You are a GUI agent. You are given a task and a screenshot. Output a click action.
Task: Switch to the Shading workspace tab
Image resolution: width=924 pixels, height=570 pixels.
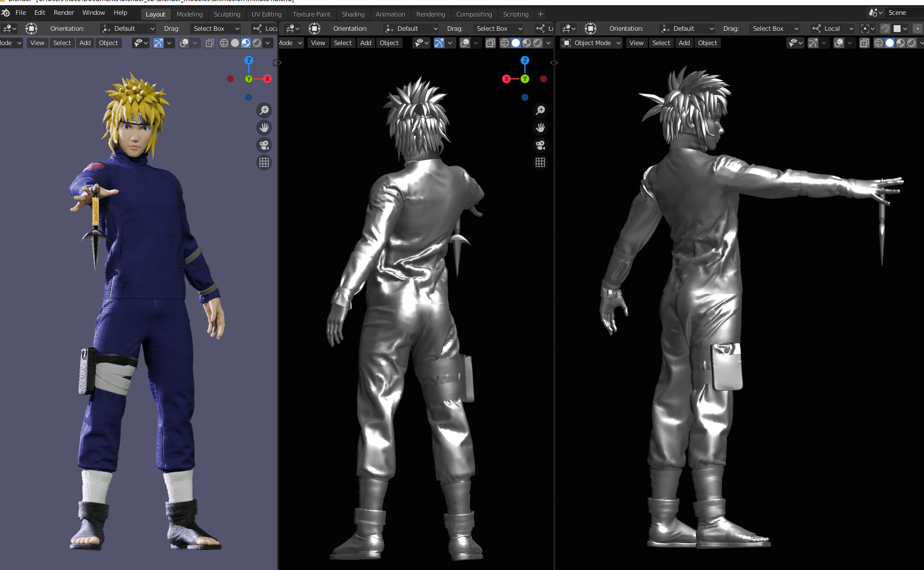tap(353, 14)
